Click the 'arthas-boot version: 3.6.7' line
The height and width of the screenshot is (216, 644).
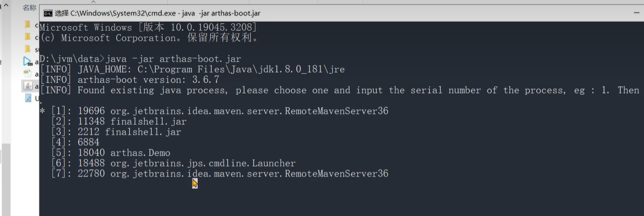pyautogui.click(x=129, y=79)
